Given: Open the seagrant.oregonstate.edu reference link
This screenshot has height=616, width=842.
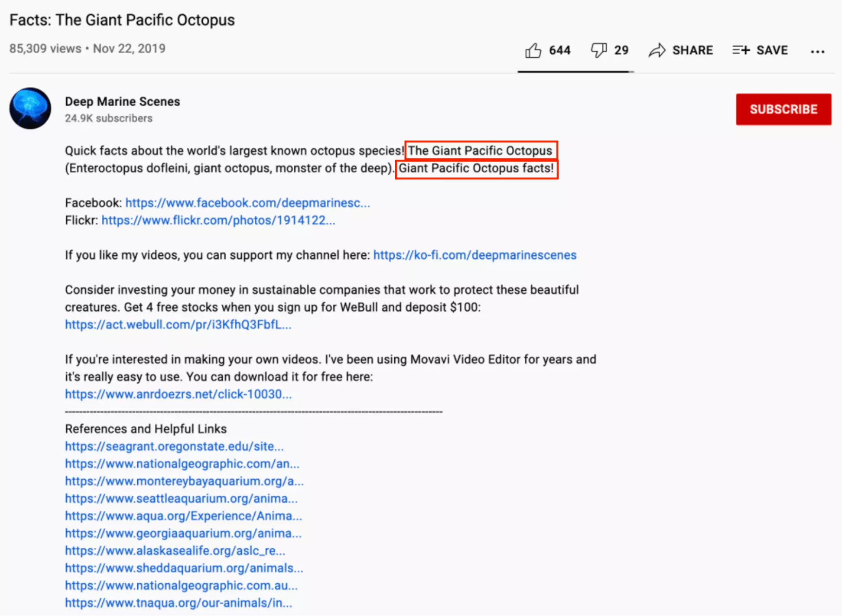Looking at the screenshot, I should point(174,447).
